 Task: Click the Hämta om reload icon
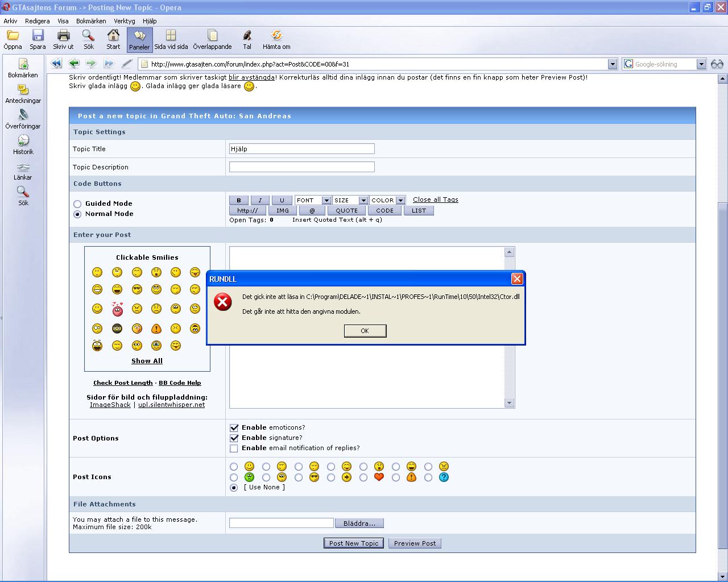click(x=276, y=36)
